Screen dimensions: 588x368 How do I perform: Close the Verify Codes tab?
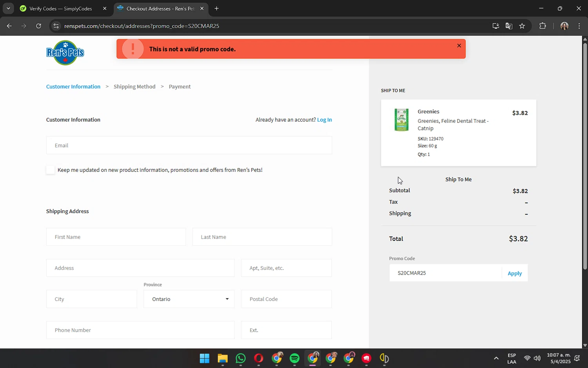105,8
